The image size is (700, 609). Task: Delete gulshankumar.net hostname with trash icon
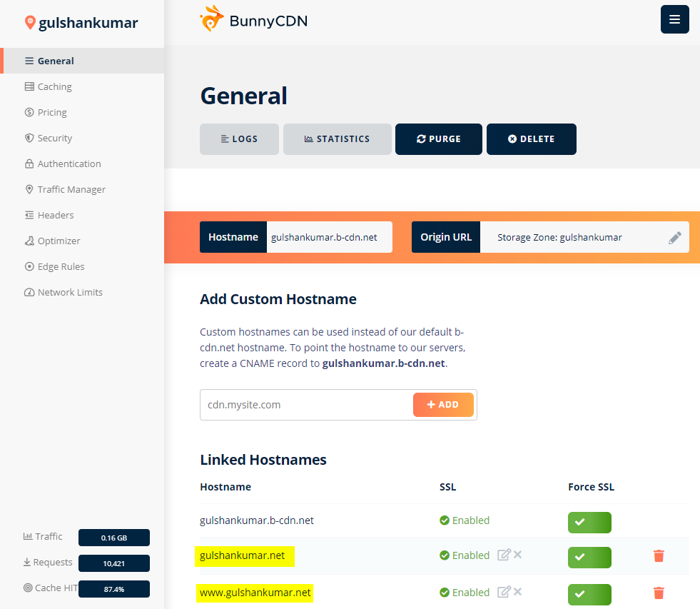tap(659, 556)
